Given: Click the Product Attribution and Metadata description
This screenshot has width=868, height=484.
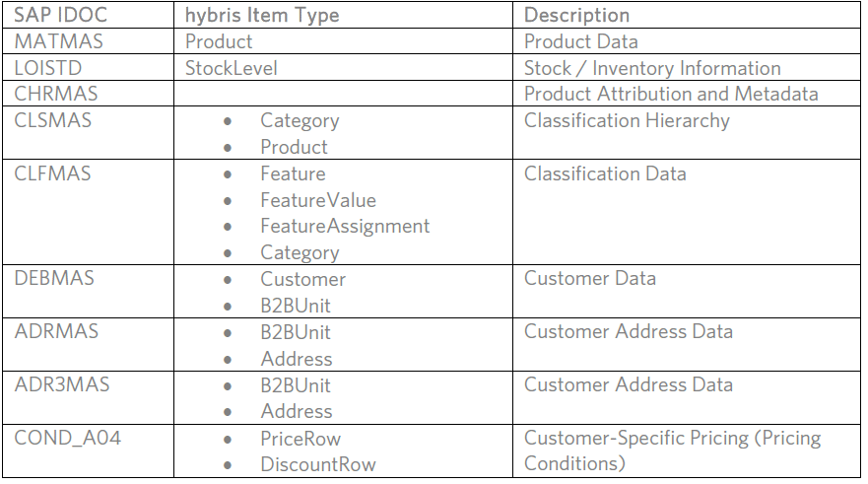Looking at the screenshot, I should click(x=671, y=95).
